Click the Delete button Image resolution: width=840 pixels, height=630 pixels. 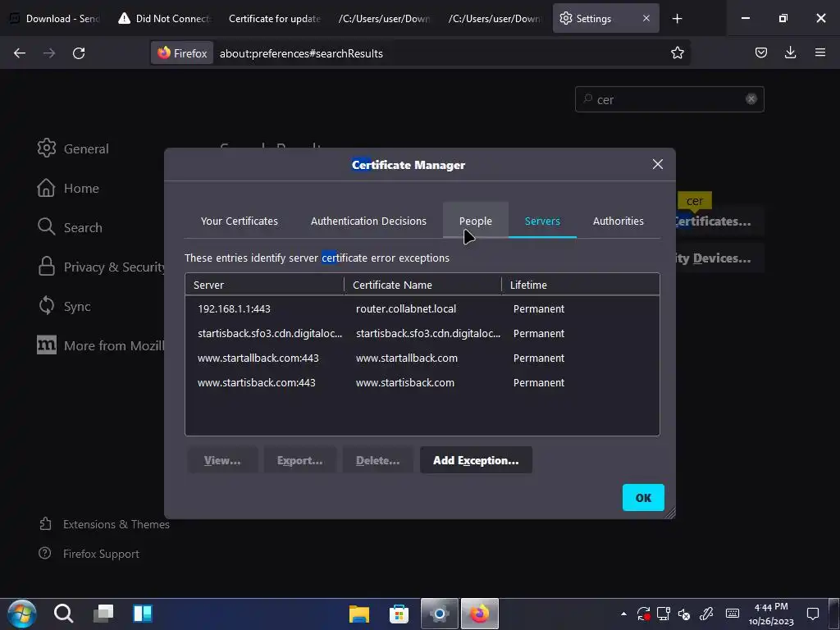tap(377, 460)
